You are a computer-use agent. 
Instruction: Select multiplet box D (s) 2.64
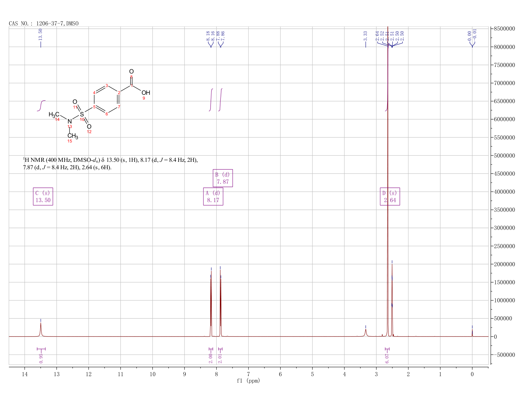coord(390,196)
